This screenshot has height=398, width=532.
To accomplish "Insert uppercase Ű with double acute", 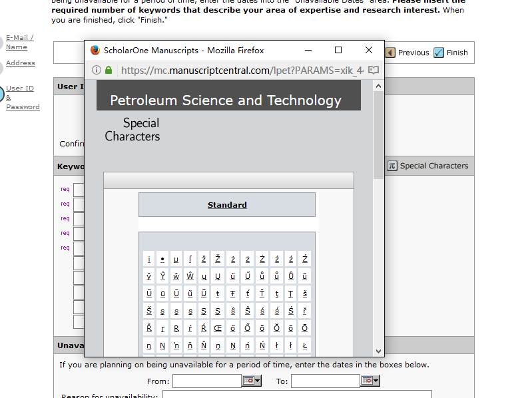I will (x=248, y=276).
